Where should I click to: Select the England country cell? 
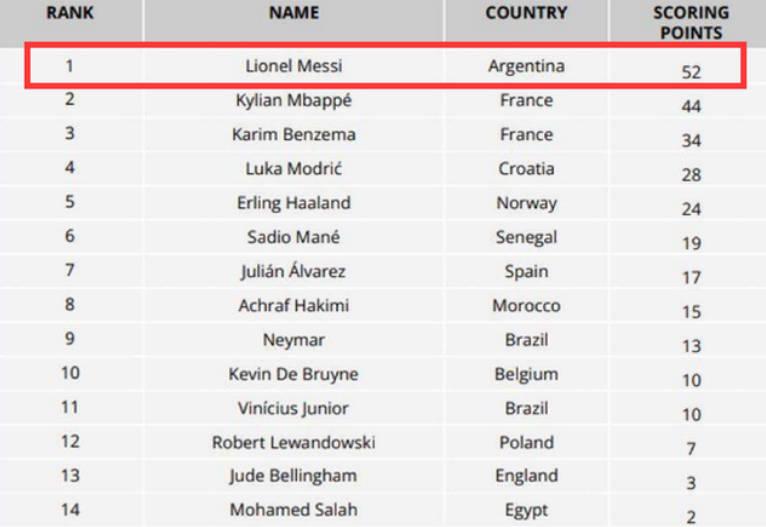point(526,476)
